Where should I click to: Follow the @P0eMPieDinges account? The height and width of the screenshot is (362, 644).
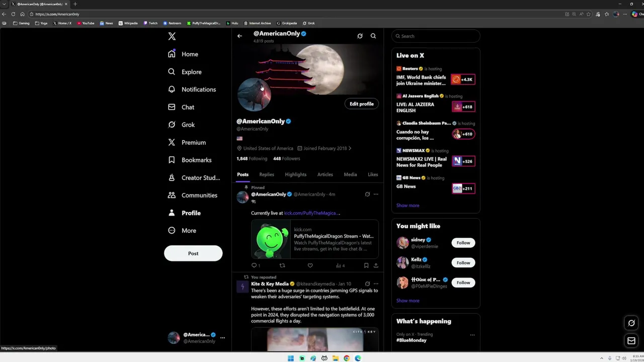463,283
